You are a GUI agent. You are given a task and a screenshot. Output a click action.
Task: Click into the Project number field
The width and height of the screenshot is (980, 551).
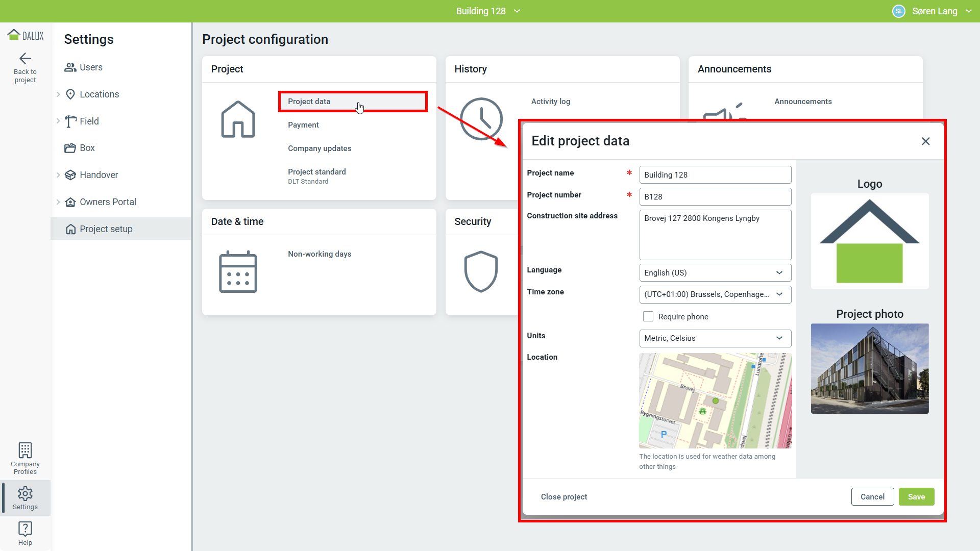click(x=715, y=197)
